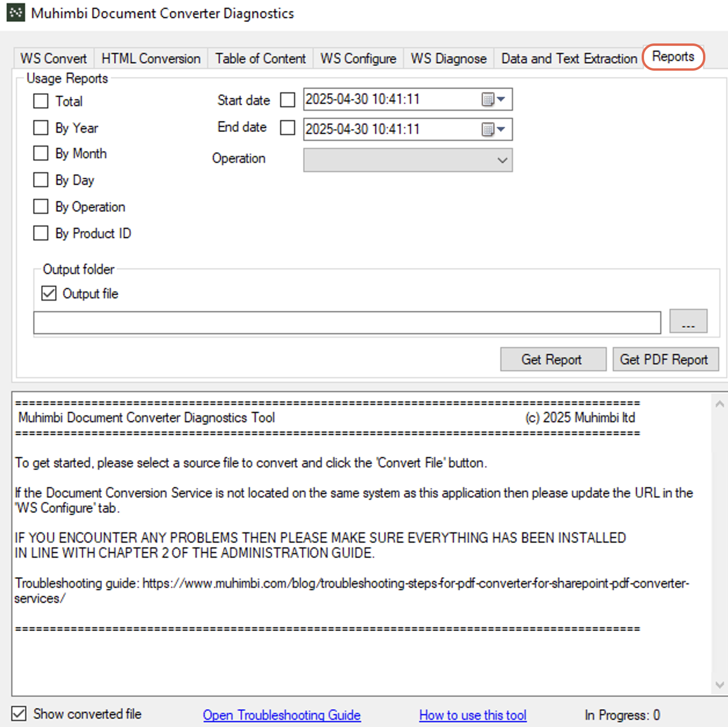Open the WS Diagnose tab
728x727 pixels.
(448, 59)
